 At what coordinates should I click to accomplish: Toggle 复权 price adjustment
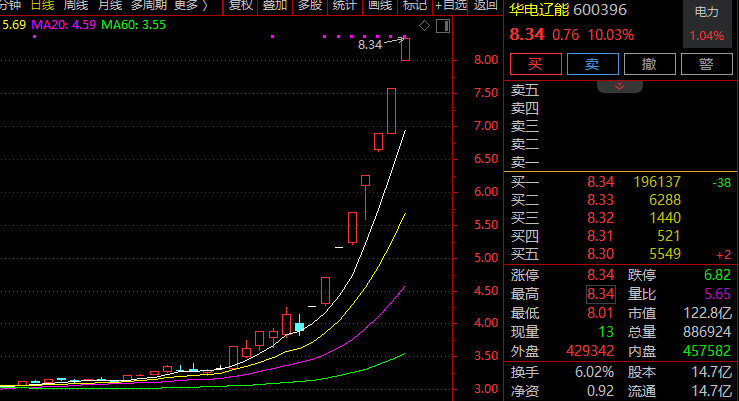point(240,6)
